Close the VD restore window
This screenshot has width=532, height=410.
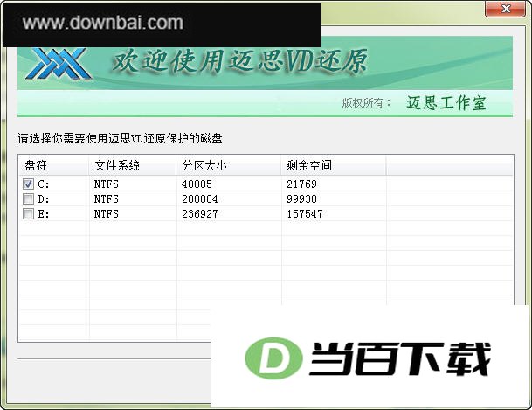point(505,9)
